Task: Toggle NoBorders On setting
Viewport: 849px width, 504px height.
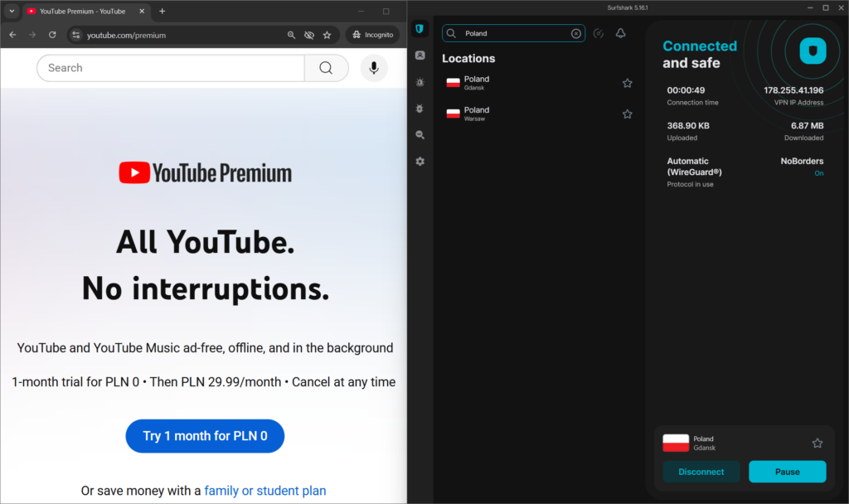Action: [x=802, y=166]
